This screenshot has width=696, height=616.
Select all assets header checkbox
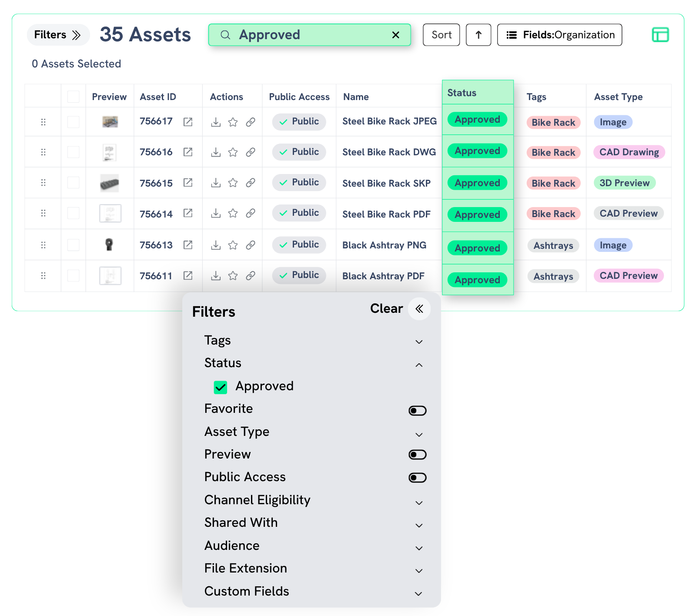[x=74, y=97]
